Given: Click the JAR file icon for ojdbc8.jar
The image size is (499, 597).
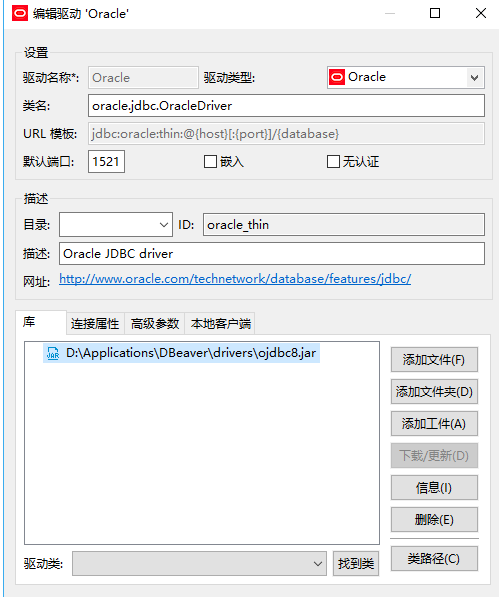Looking at the screenshot, I should coord(53,353).
